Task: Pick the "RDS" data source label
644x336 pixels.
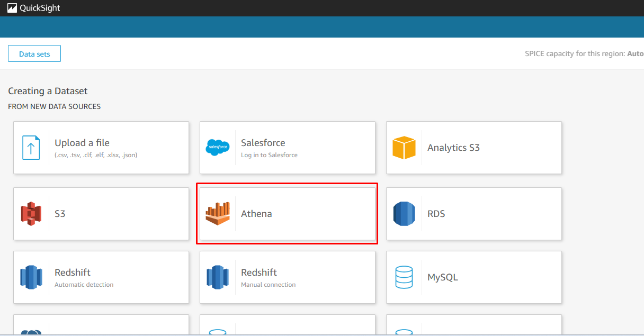Action: [x=436, y=214]
